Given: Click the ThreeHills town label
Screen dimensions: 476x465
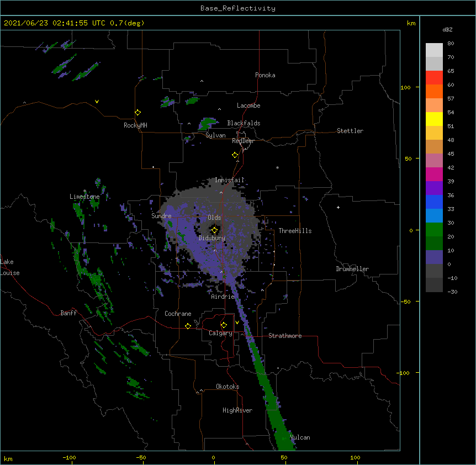Looking at the screenshot, I should pos(295,231).
